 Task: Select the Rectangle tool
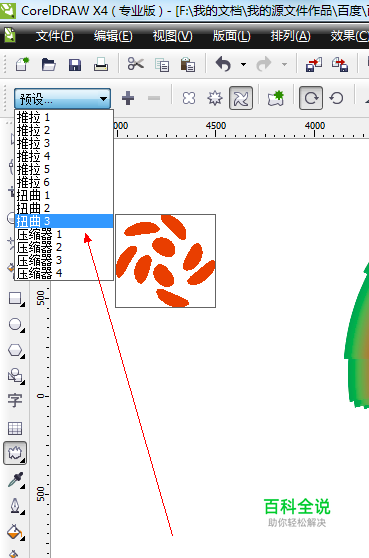(x=15, y=299)
